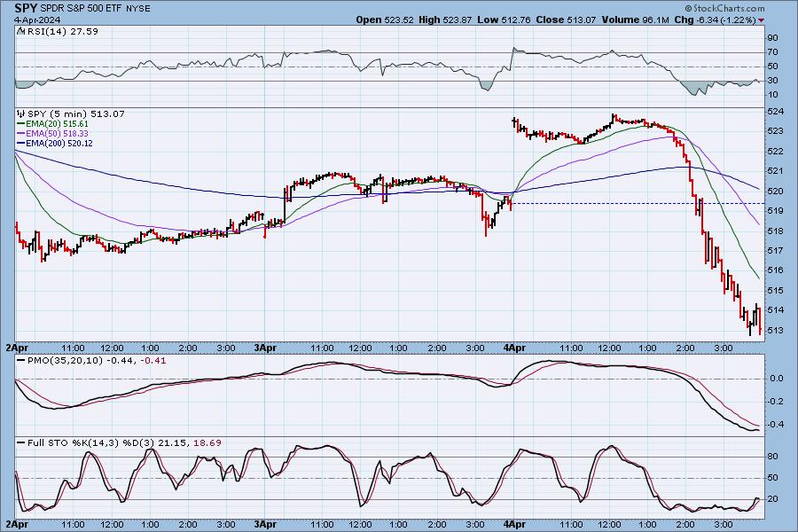This screenshot has height=532, width=798.
Task: Click the 515 price axis label
Action: tap(775, 291)
